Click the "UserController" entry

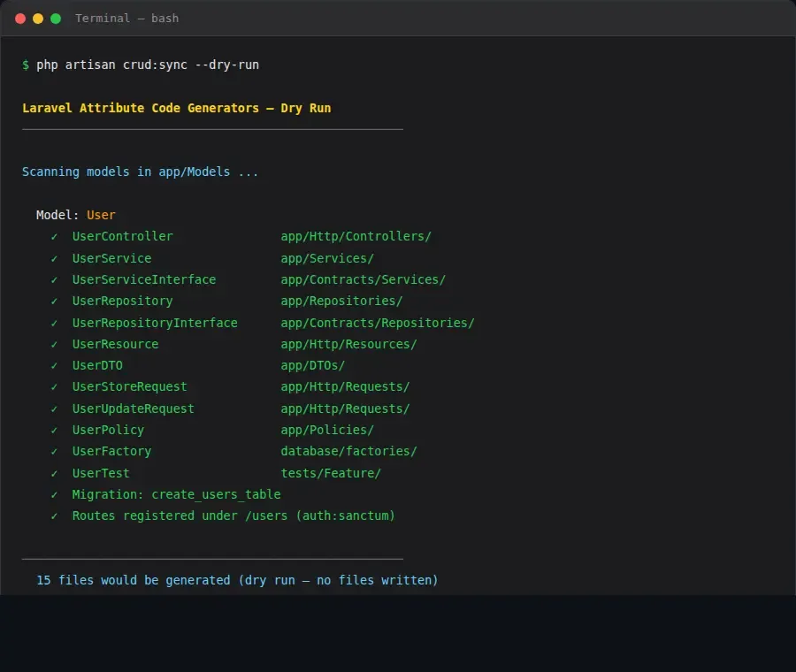point(122,236)
